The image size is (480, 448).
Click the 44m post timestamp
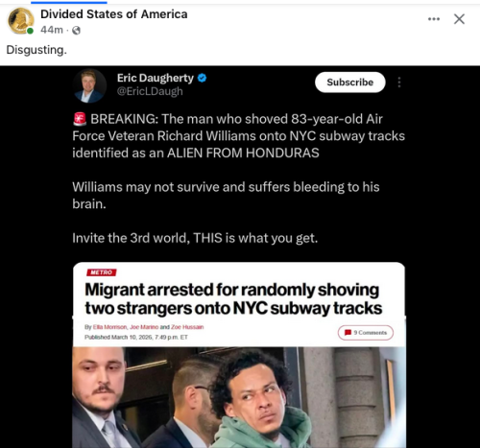pyautogui.click(x=52, y=30)
